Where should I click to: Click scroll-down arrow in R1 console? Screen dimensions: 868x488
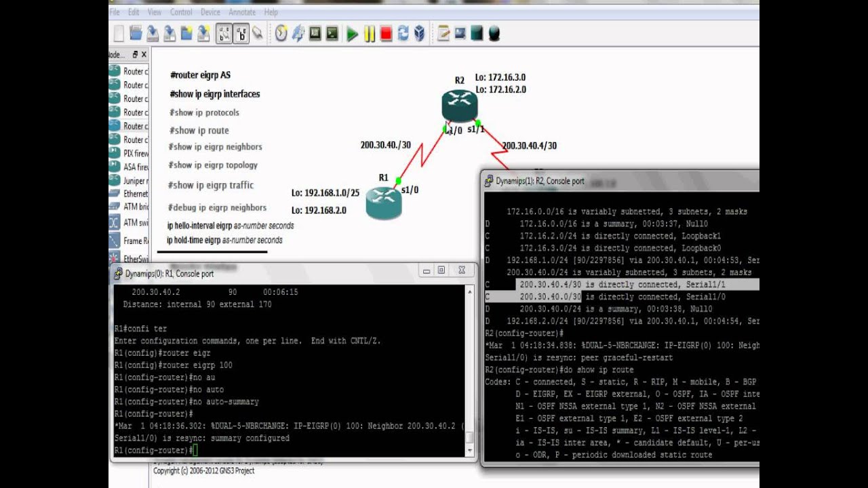pos(470,451)
